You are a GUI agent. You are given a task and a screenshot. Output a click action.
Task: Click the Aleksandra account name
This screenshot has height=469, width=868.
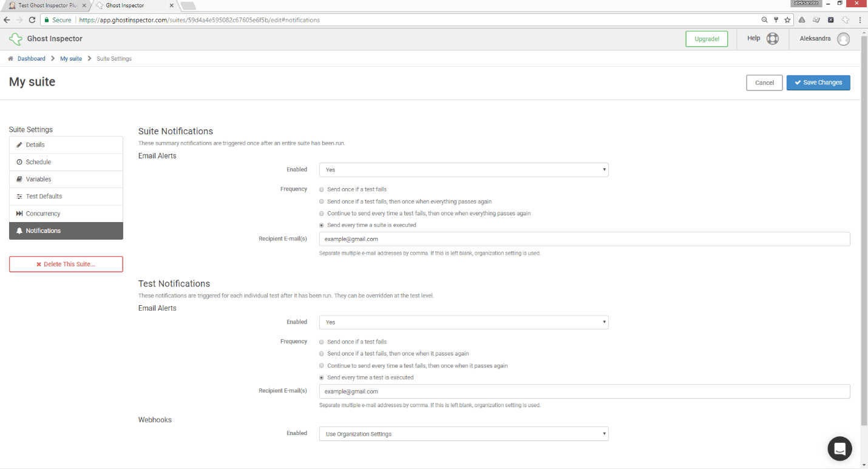click(x=815, y=38)
